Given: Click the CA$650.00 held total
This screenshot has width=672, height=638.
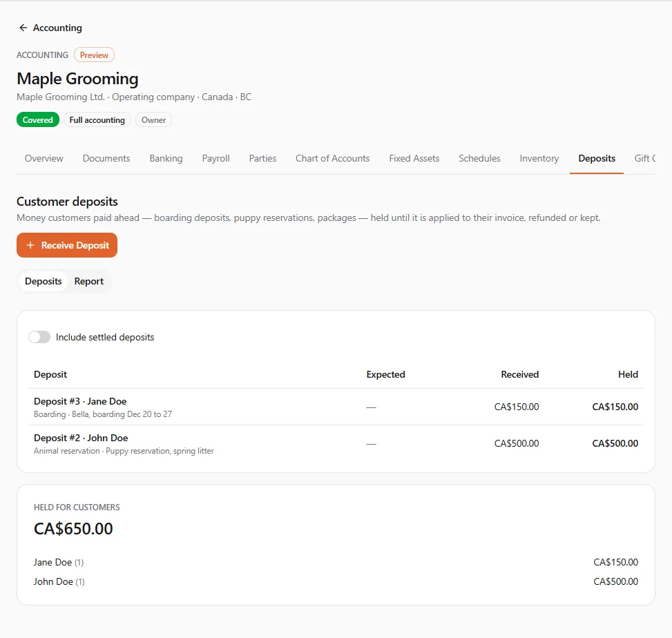Looking at the screenshot, I should [x=73, y=529].
